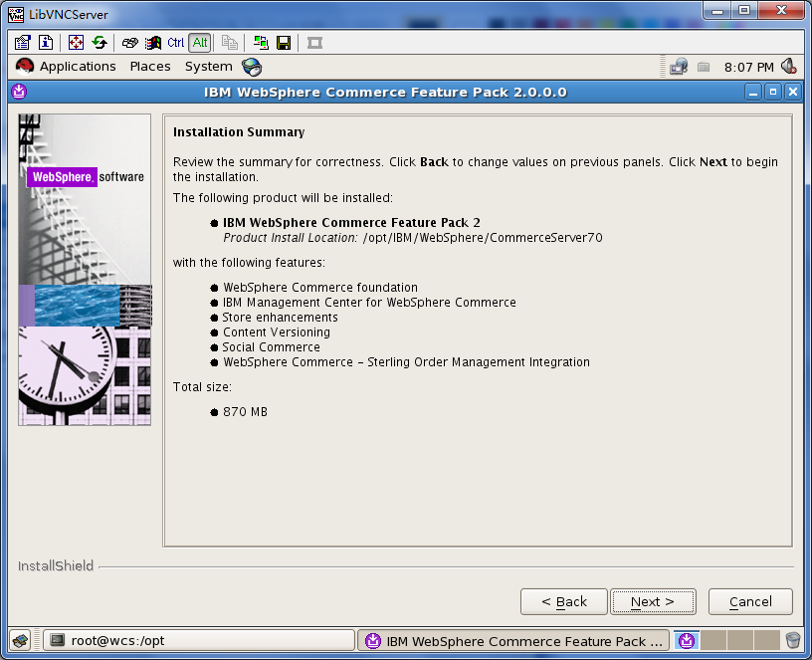Click '870 MB' total size text
812x660 pixels.
click(245, 412)
